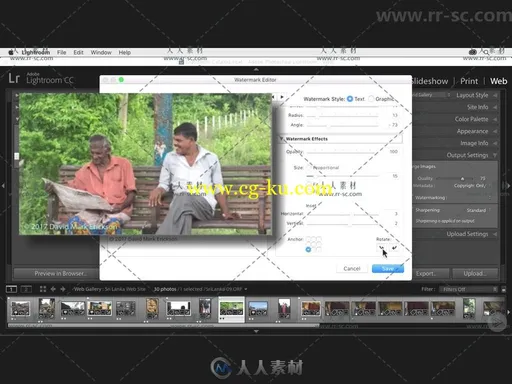Click the filmstrip horizontal scrollbar

pyautogui.click(x=163, y=325)
